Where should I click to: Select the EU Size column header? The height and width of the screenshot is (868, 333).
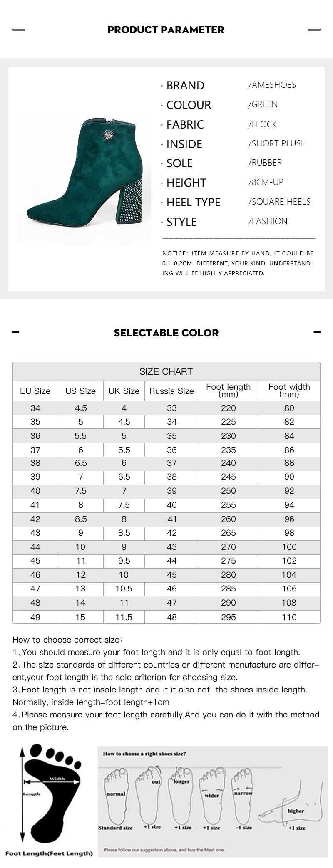[35, 391]
